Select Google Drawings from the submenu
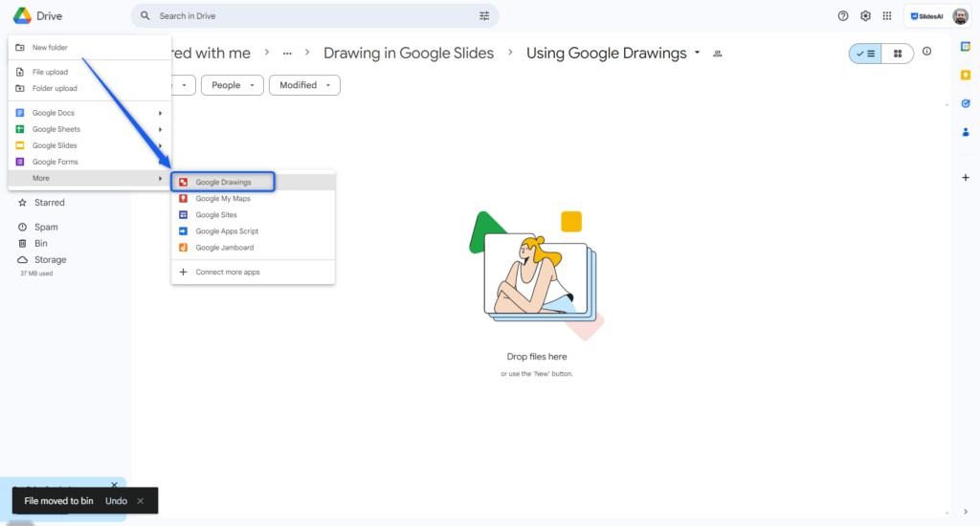Image resolution: width=980 pixels, height=526 pixels. pos(223,182)
